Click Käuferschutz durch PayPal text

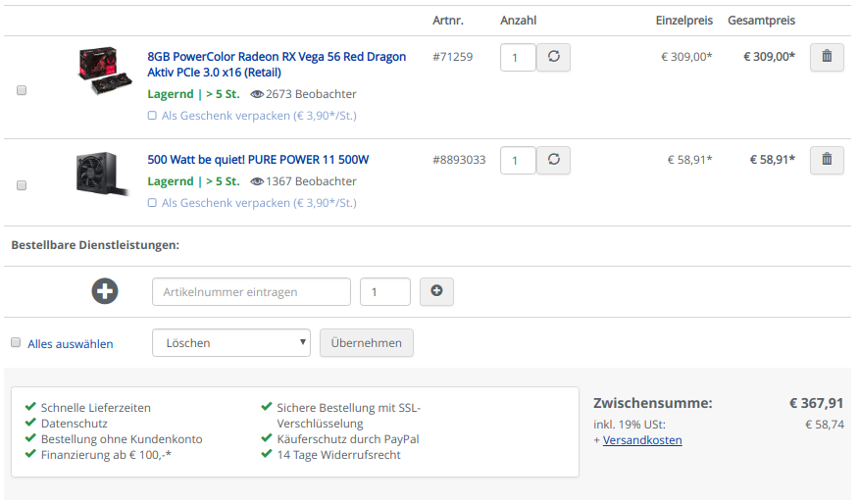click(348, 439)
